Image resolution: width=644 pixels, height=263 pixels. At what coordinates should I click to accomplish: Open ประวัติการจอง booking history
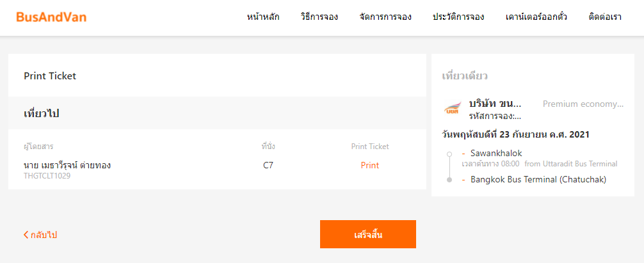(x=458, y=17)
